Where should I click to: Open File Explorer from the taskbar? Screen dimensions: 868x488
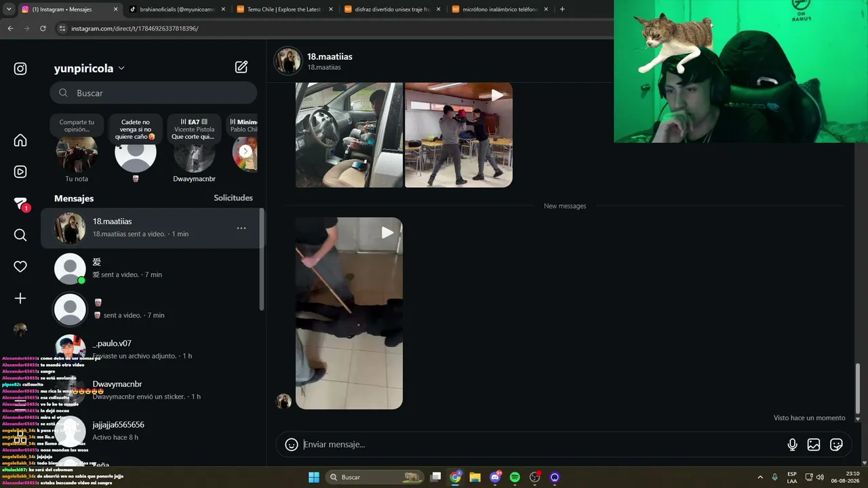pyautogui.click(x=475, y=477)
